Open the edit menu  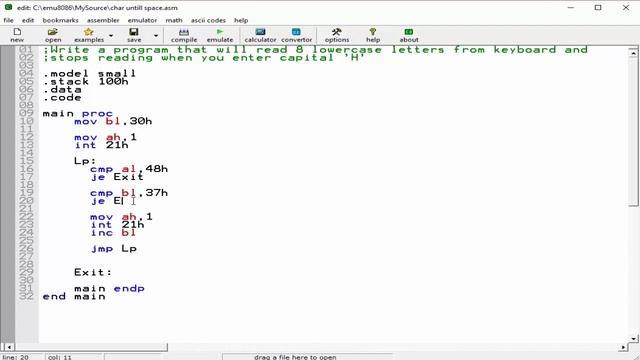[x=28, y=20]
